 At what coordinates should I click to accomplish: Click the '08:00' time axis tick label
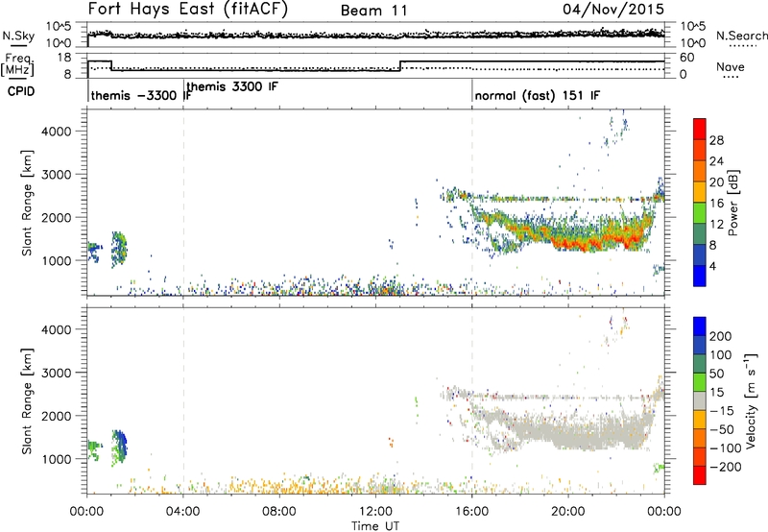pyautogui.click(x=279, y=512)
